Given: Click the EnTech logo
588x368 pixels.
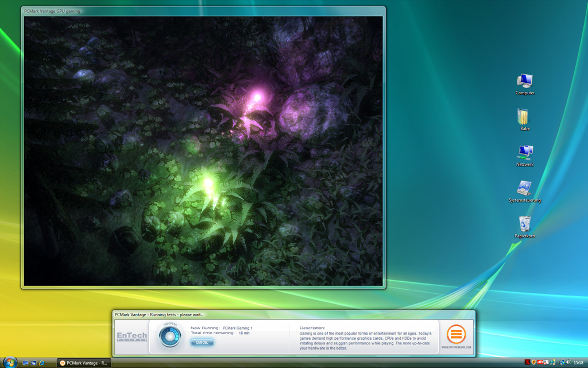Looking at the screenshot, I should click(131, 336).
